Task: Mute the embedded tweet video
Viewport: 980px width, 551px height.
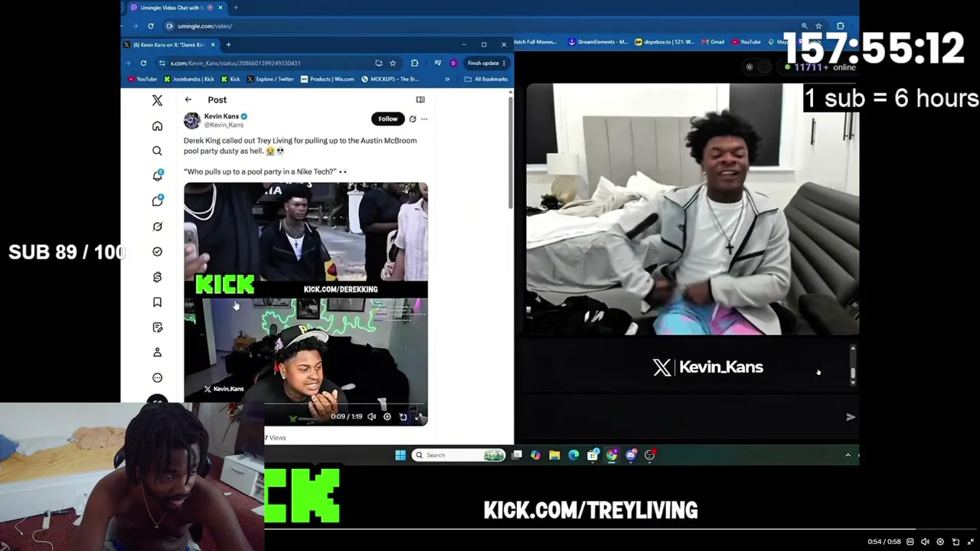Action: click(371, 416)
